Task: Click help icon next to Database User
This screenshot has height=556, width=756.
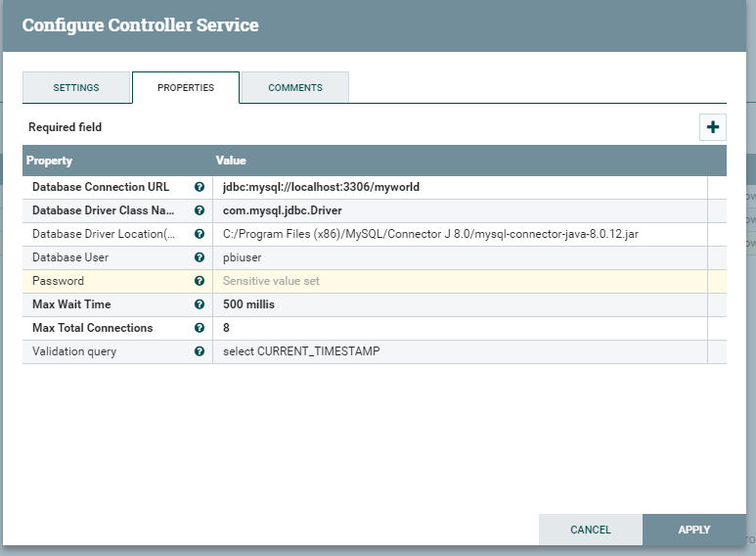Action: click(200, 257)
